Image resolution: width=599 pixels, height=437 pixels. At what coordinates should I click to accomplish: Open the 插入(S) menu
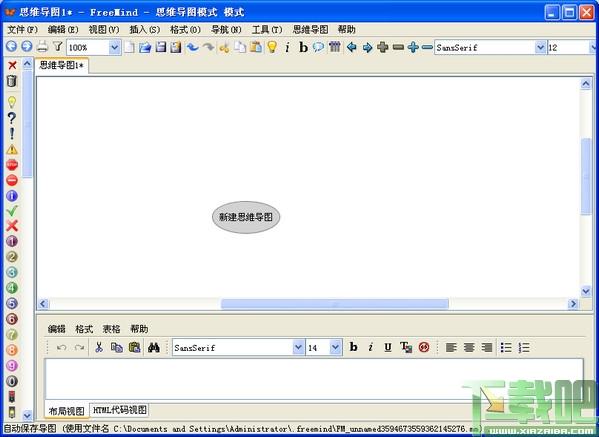[x=144, y=29]
